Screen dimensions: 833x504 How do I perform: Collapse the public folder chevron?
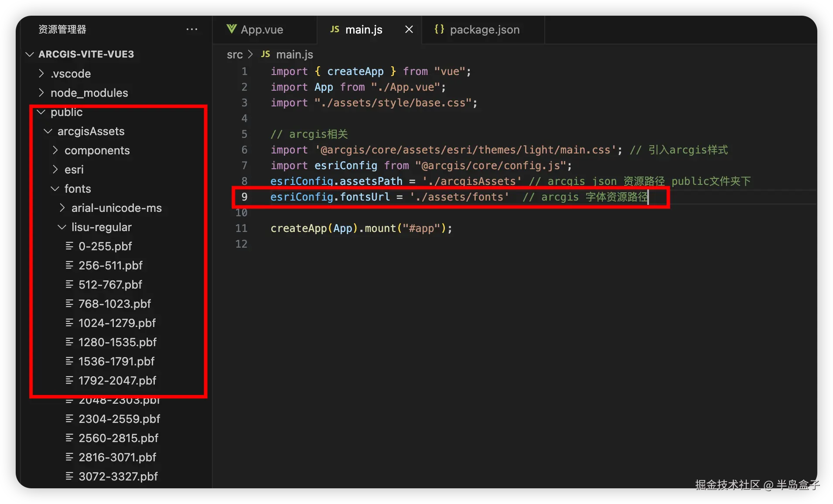[x=41, y=112]
